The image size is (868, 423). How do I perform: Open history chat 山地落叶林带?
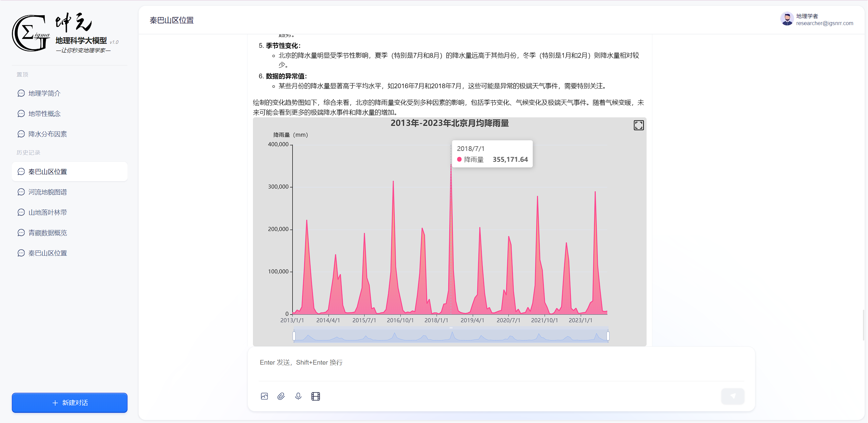(x=47, y=212)
